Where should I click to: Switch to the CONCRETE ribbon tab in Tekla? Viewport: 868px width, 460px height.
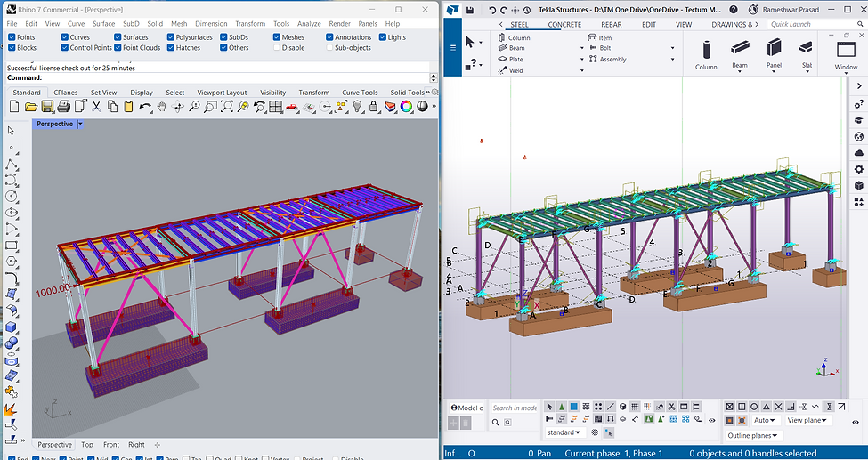[564, 24]
